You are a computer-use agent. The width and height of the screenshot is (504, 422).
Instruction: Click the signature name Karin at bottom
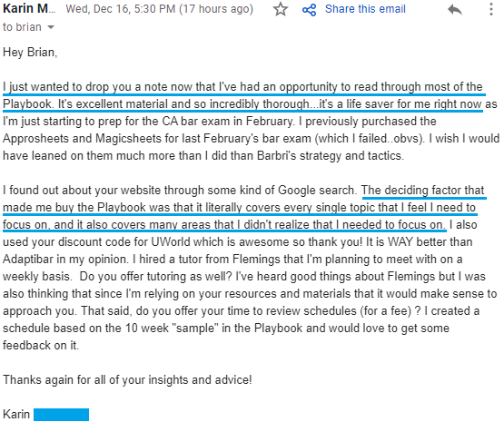coord(16,415)
